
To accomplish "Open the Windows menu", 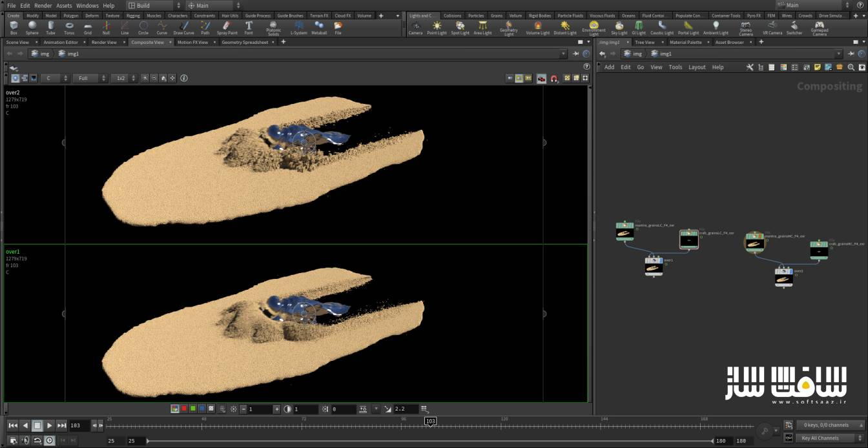I will coord(87,5).
